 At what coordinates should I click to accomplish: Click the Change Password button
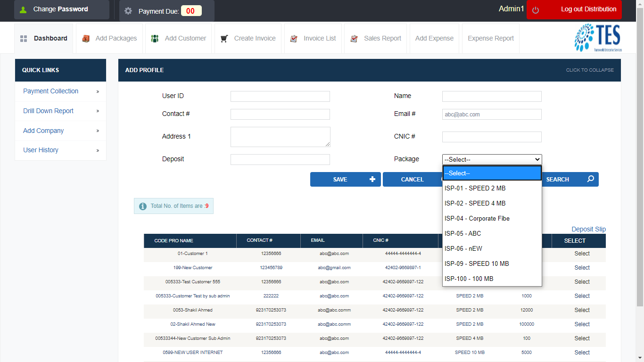coord(61,9)
